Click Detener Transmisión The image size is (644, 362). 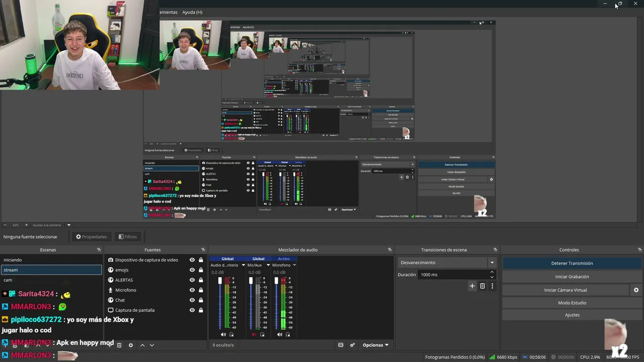point(572,263)
